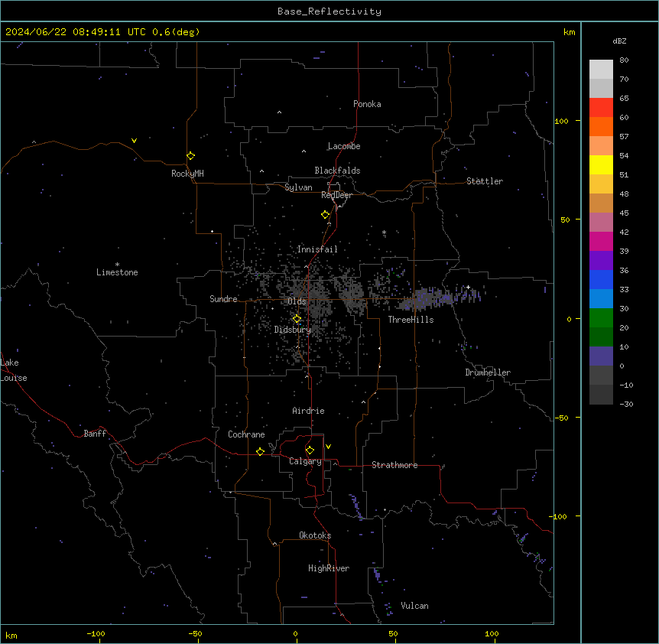
Task: Pick the gray 70 dBZ swatch
Action: click(601, 88)
